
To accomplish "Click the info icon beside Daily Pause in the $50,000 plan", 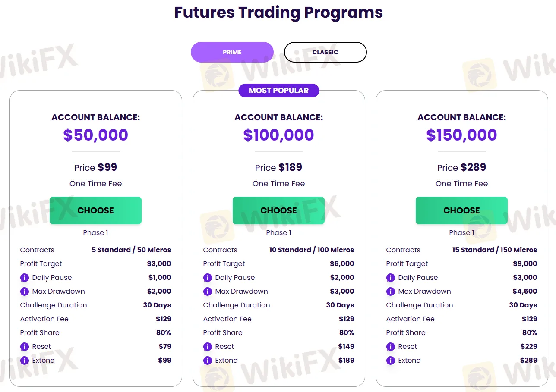I will [x=25, y=278].
